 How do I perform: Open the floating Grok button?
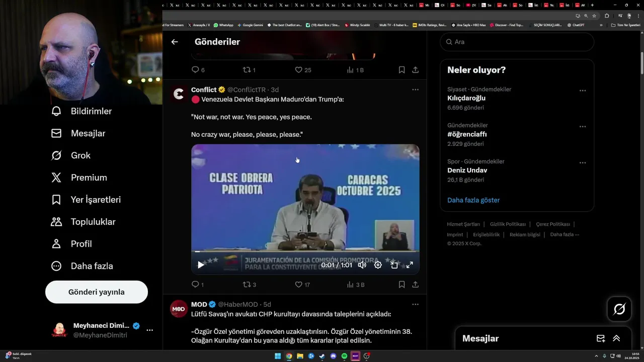pos(619,309)
